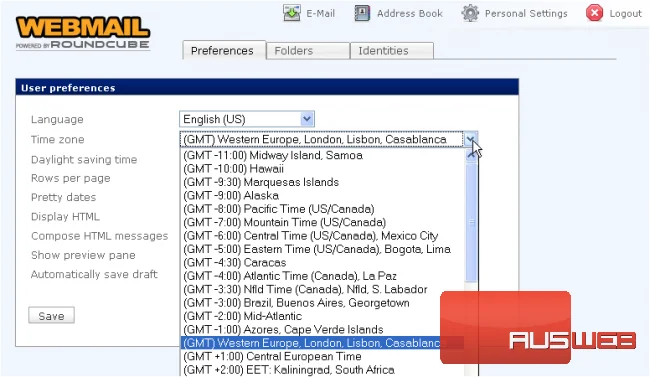This screenshot has height=377, width=650.
Task: Click the User preferences header bar
Action: tap(267, 87)
